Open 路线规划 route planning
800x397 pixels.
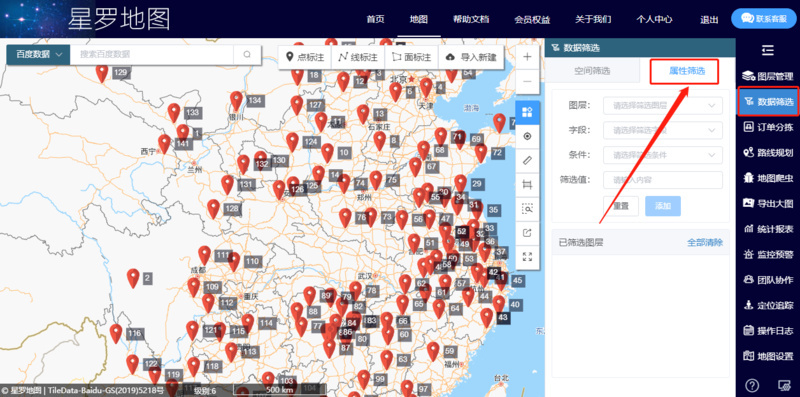(x=768, y=153)
